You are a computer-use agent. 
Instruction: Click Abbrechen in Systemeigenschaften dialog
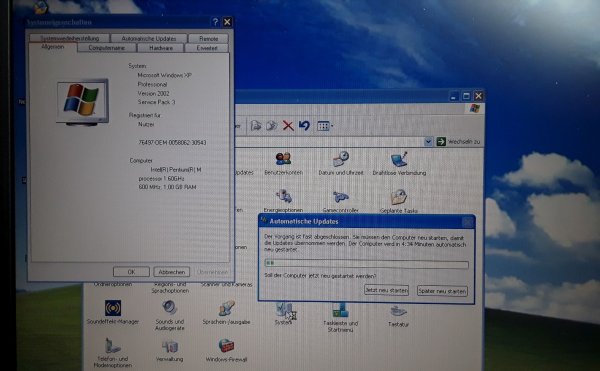click(172, 272)
